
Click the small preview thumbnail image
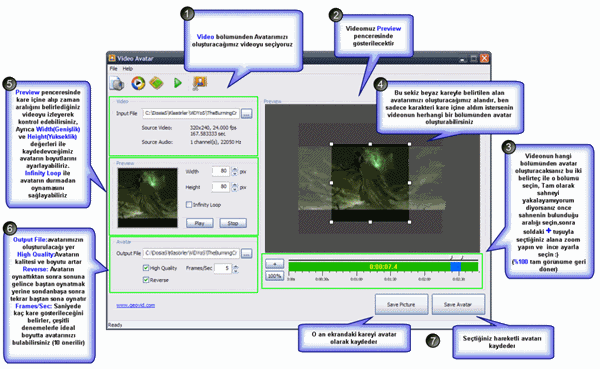click(147, 198)
